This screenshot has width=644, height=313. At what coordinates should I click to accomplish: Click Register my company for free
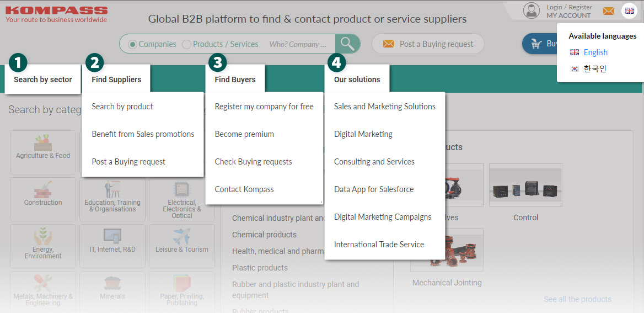point(264,107)
